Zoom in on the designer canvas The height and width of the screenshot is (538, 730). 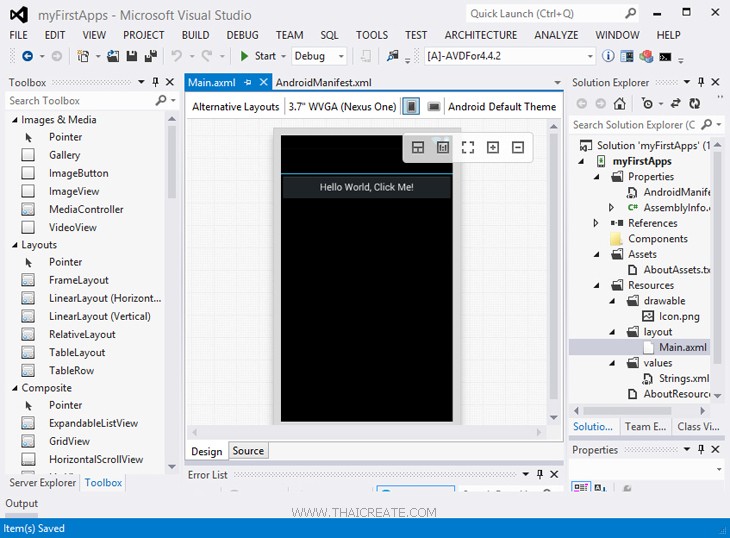(493, 148)
